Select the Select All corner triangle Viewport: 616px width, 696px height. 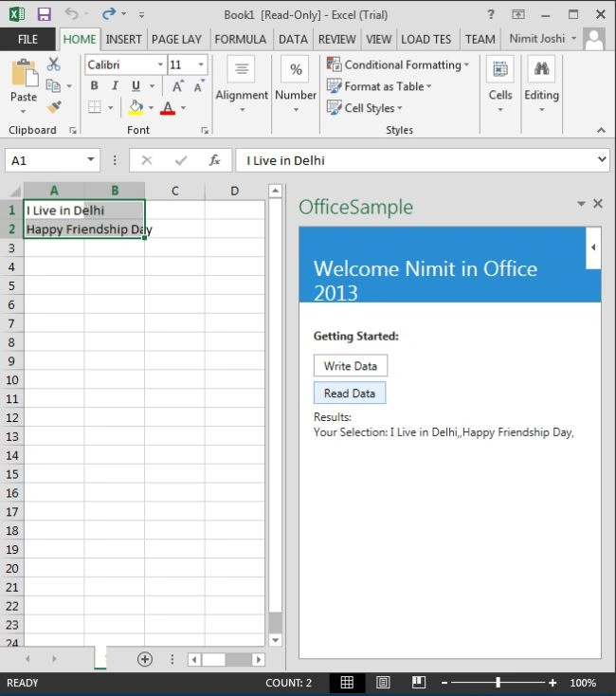click(14, 191)
